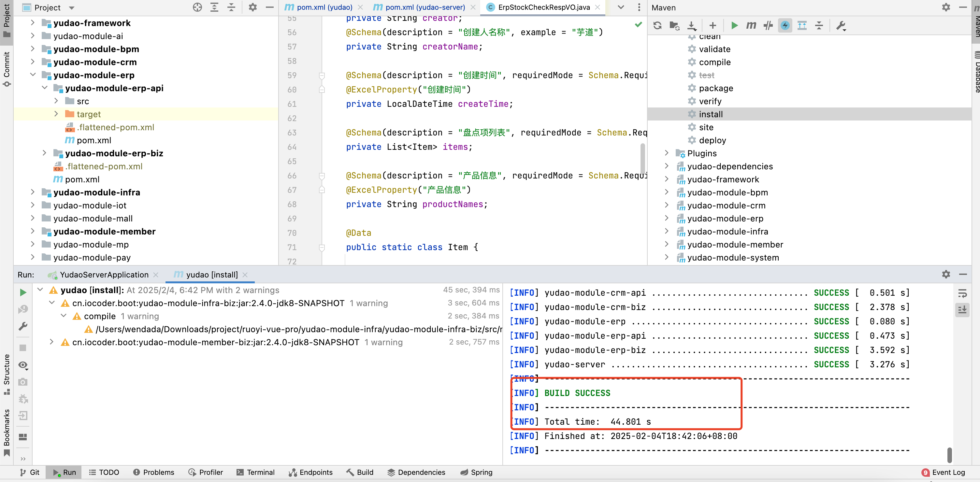This screenshot has height=482, width=980.
Task: Click Generate Sources and Update Folders icon
Action: point(674,25)
